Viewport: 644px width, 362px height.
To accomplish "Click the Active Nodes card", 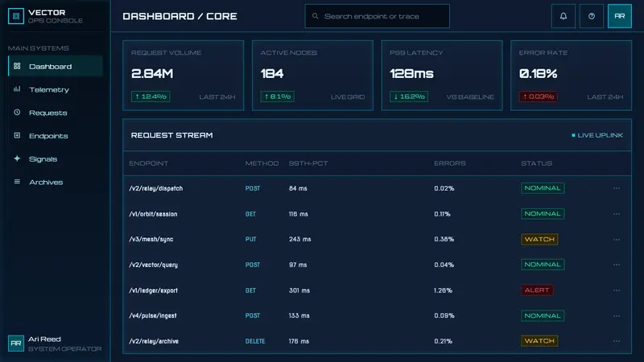I will 312,76.
